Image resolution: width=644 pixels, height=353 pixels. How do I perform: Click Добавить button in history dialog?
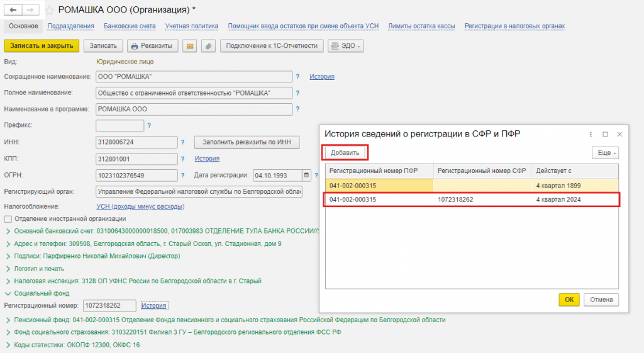[x=345, y=153]
